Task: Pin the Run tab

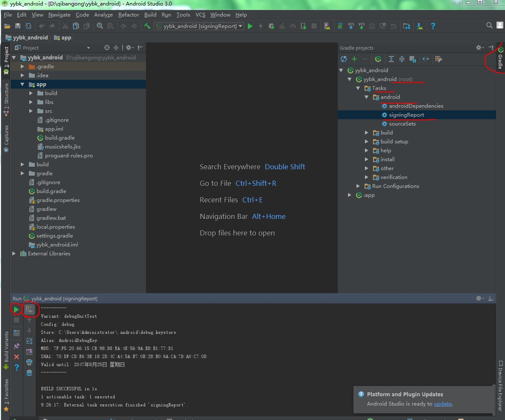Action: (x=17, y=346)
